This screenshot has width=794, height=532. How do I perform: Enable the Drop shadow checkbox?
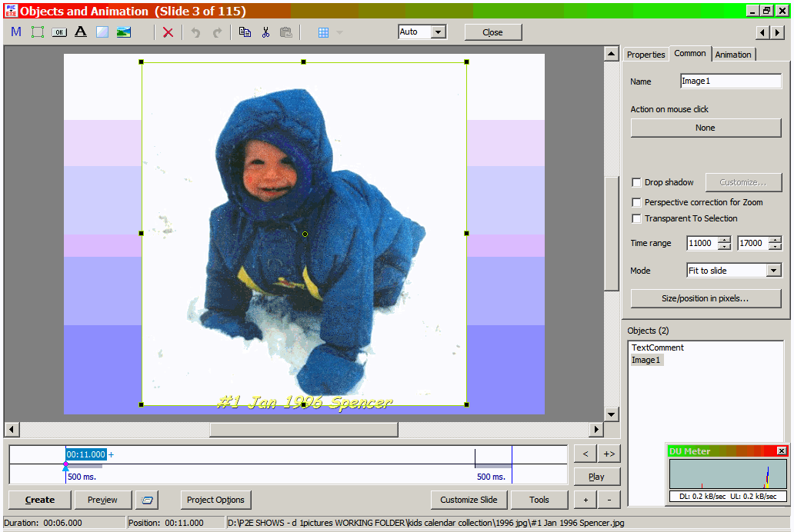tap(636, 182)
